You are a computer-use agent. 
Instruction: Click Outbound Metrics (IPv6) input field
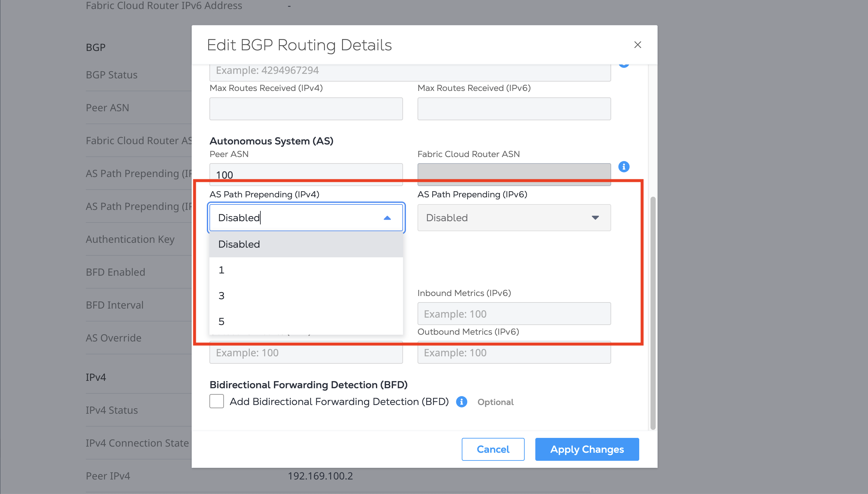tap(514, 353)
